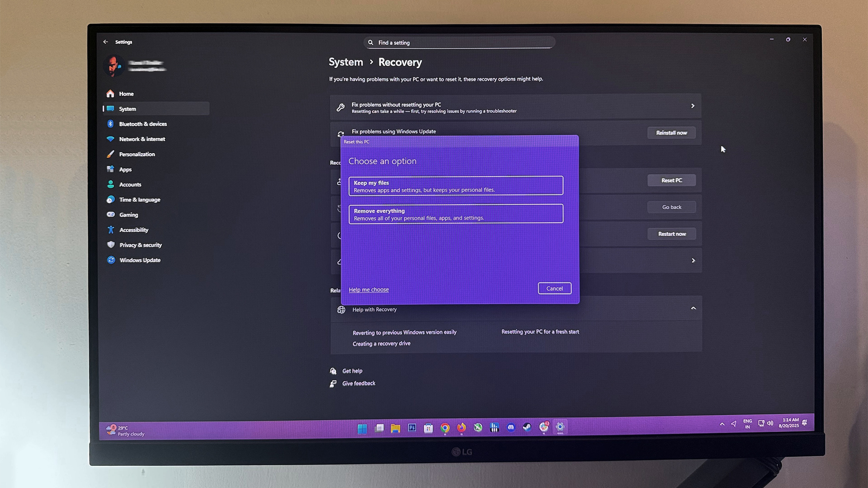Click the Privacy & security shield icon
The width and height of the screenshot is (868, 488).
point(111,245)
